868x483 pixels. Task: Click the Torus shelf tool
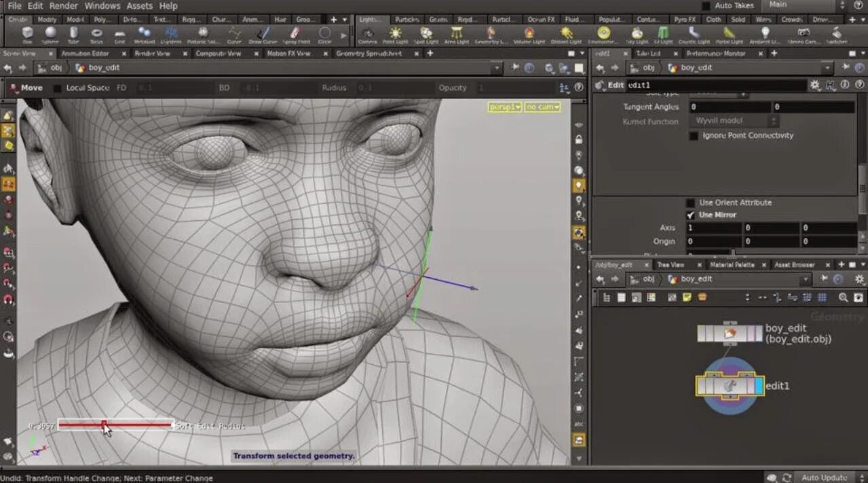(x=96, y=34)
